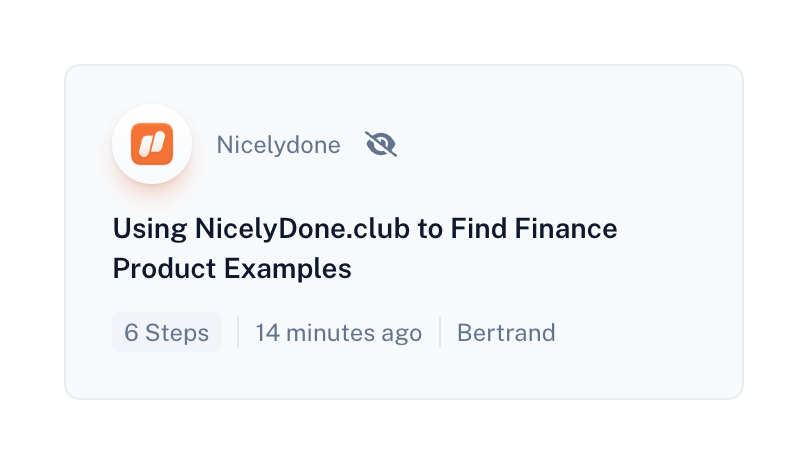Click the white slash marks in the orange logo
Screen dimensions: 808x464
pos(152,145)
